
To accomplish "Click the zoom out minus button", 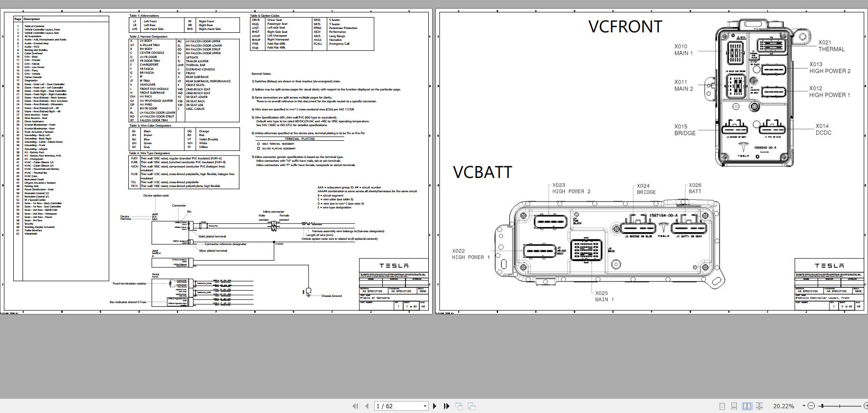I will [811, 406].
